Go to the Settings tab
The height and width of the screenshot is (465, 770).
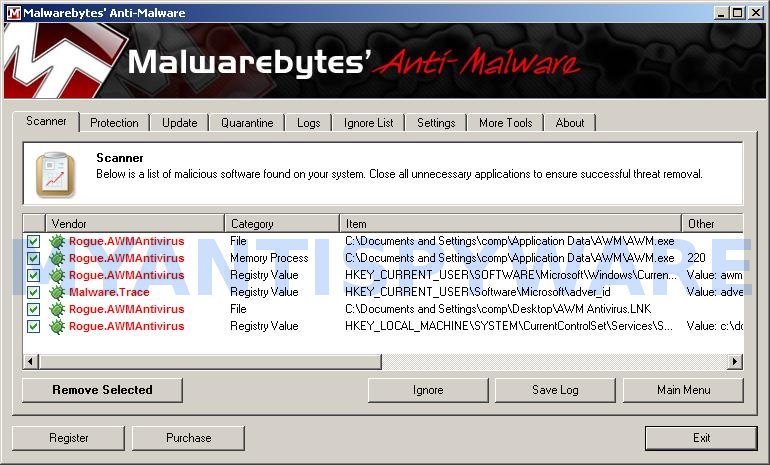[436, 123]
